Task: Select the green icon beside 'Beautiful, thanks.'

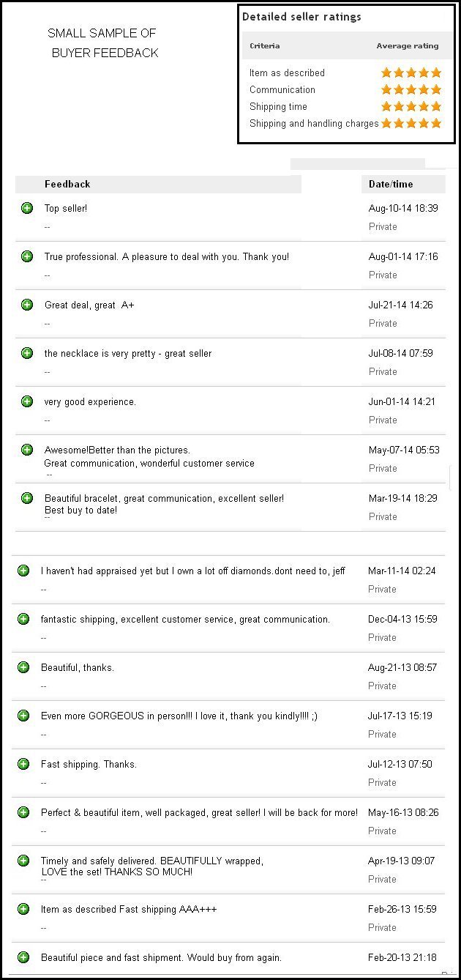Action: 23,667
